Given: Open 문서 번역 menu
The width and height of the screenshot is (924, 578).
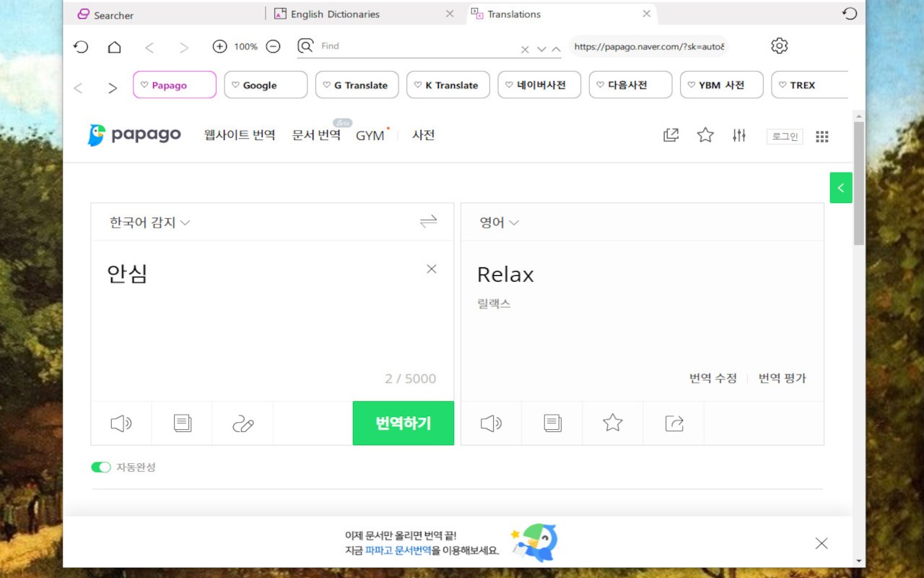Looking at the screenshot, I should pyautogui.click(x=316, y=135).
